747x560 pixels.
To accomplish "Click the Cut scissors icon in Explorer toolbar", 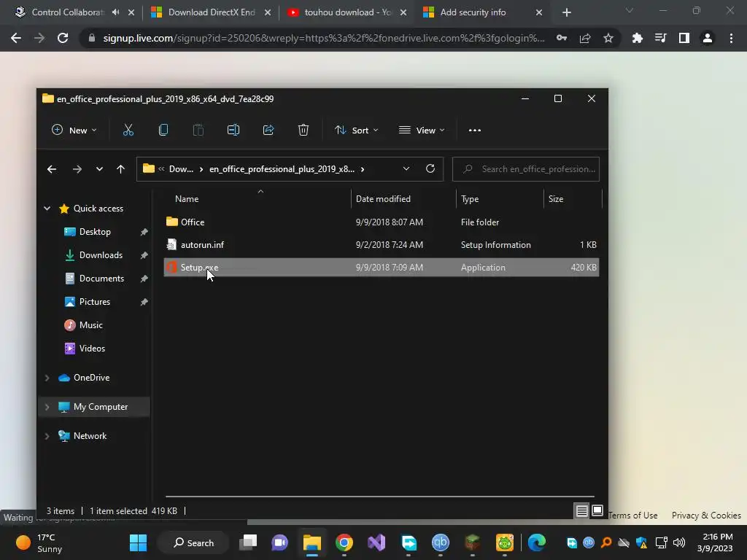I will 128,130.
